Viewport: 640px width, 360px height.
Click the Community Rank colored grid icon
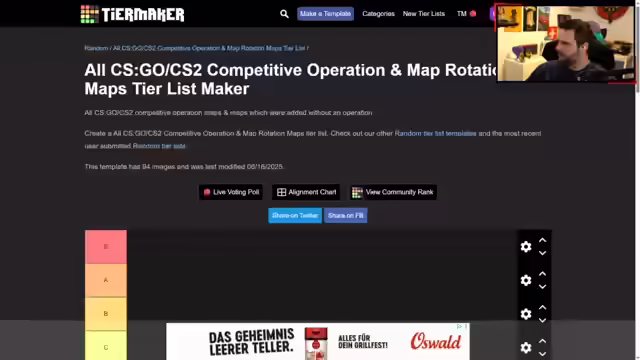tap(357, 192)
